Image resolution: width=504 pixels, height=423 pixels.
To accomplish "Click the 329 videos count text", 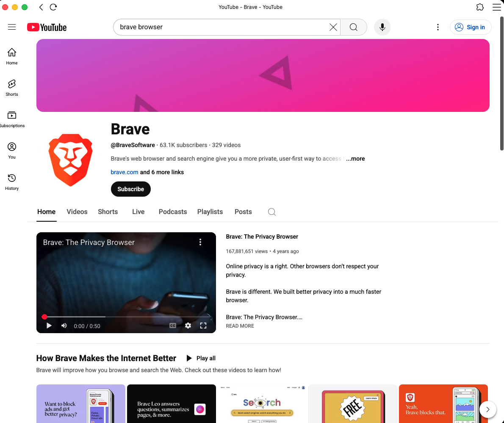I will pyautogui.click(x=226, y=145).
